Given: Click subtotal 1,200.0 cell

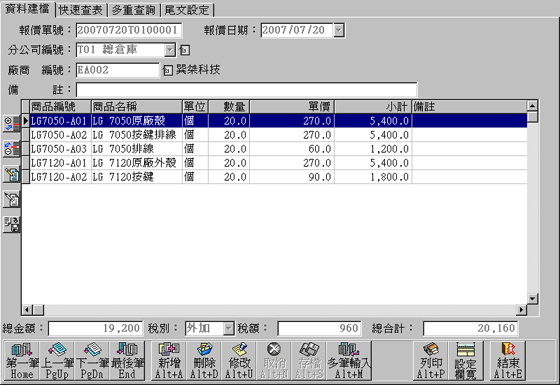Looking at the screenshot, I should 373,149.
